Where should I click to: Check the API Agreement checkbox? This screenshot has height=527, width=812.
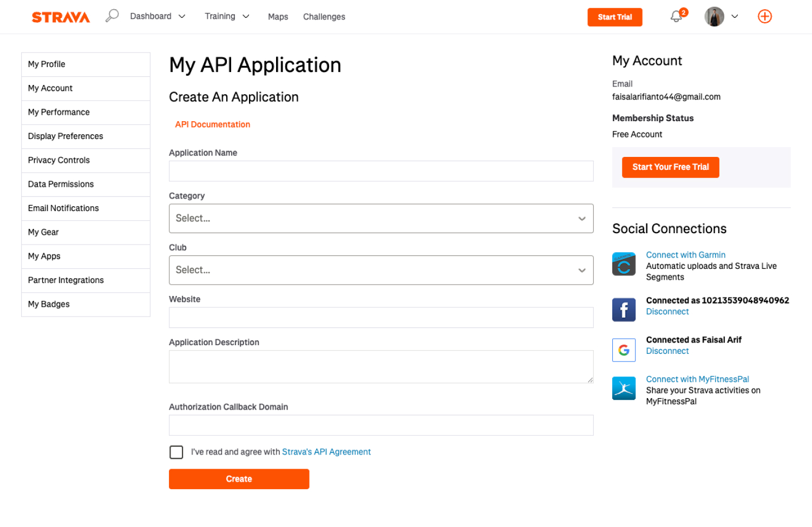pyautogui.click(x=176, y=452)
